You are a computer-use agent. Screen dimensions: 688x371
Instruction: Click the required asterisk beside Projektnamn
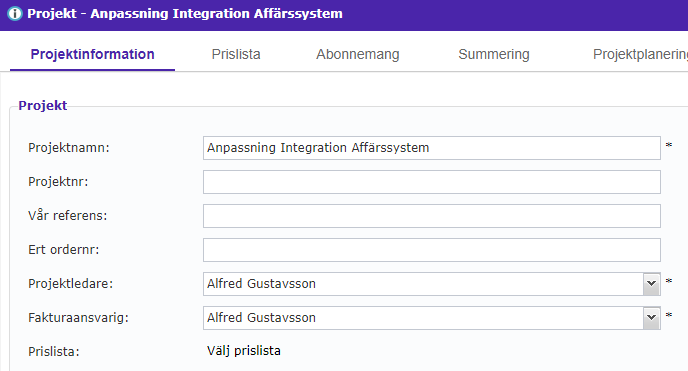tap(669, 145)
